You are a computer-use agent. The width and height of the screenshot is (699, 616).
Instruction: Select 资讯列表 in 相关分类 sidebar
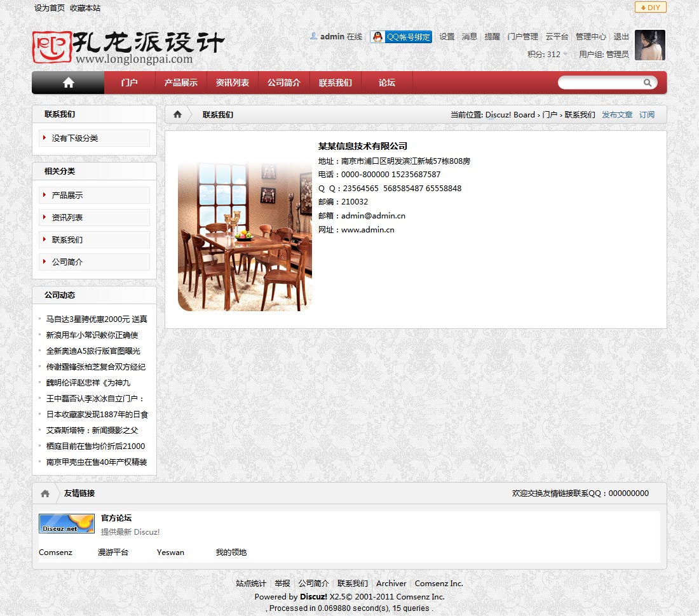point(94,217)
